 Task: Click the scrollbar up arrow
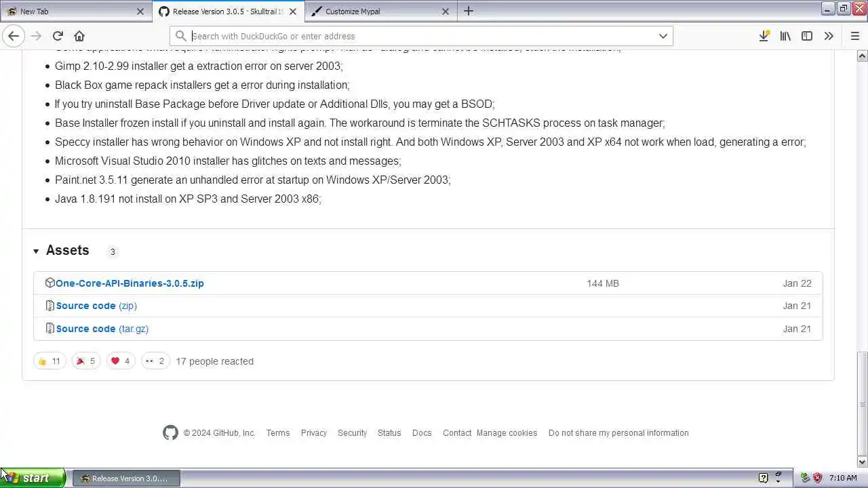[862, 54]
